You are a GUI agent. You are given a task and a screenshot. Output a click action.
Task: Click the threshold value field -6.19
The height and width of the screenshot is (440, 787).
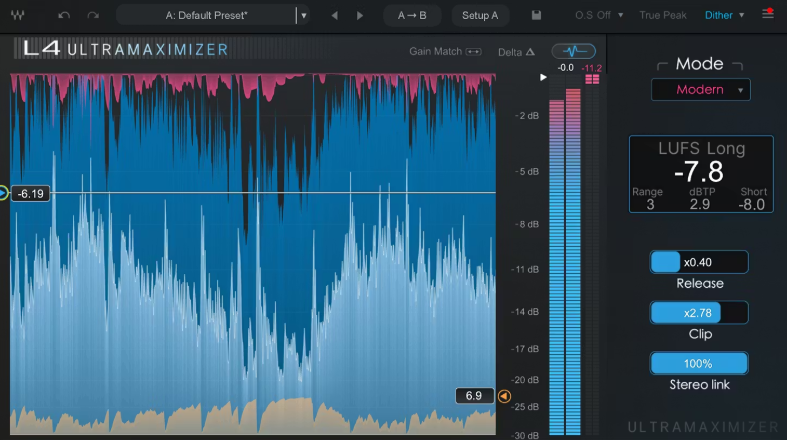[31, 194]
